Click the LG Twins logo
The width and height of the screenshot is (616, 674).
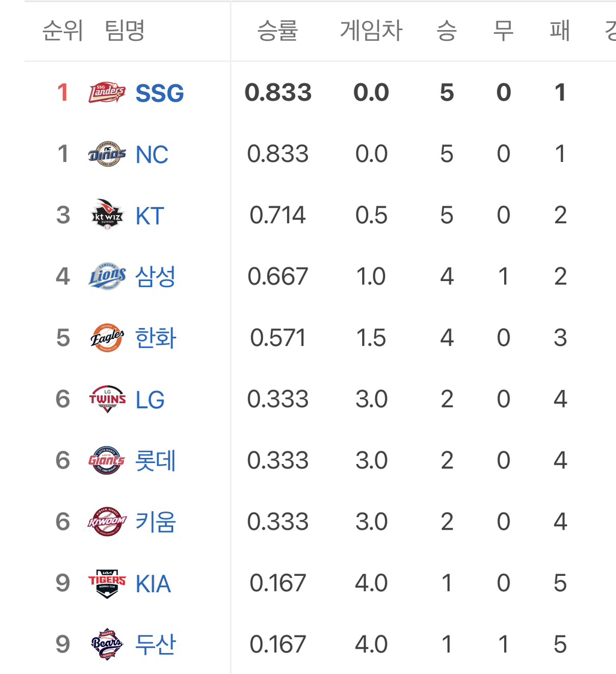[x=107, y=400]
